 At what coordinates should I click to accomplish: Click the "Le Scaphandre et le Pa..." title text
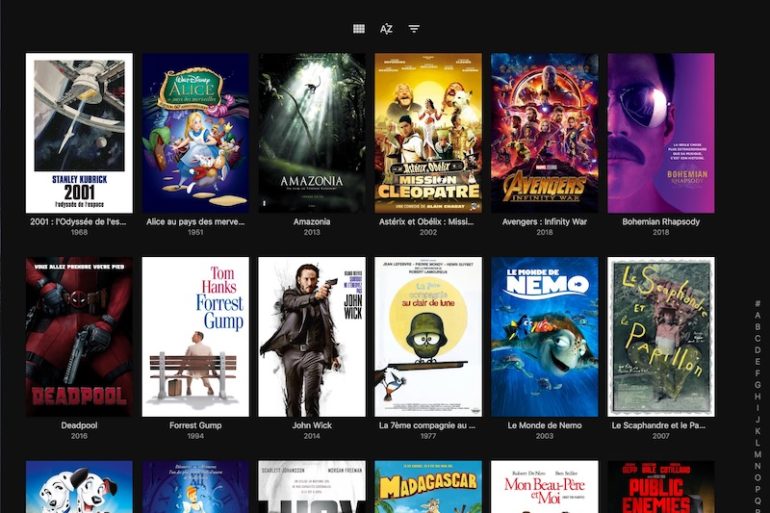661,425
